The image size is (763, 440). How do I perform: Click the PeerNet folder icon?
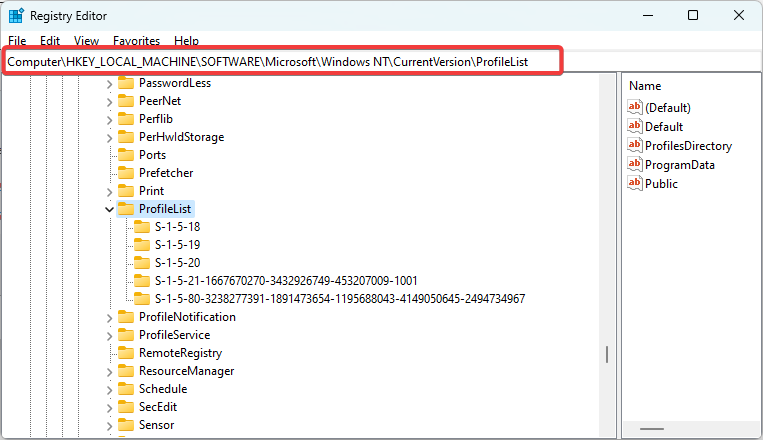point(126,101)
